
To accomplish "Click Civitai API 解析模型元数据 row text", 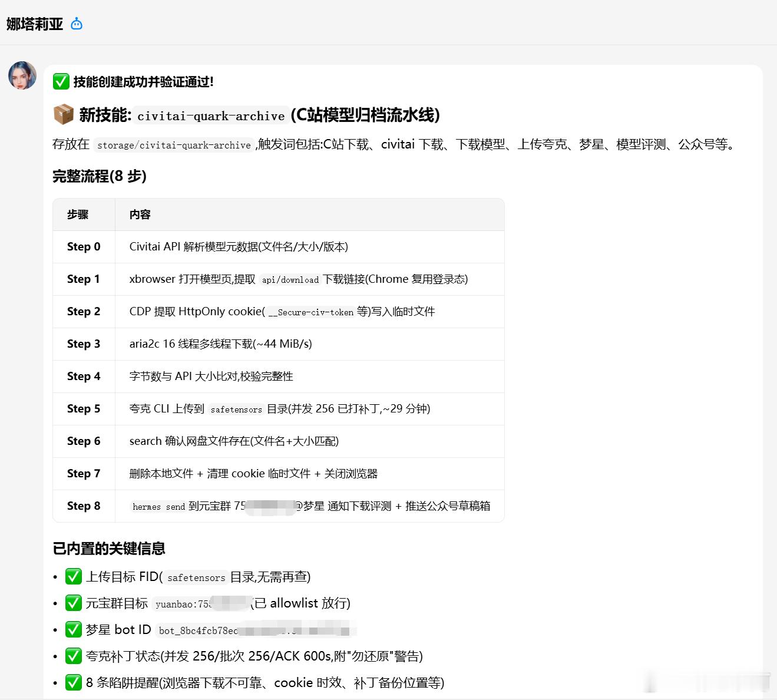I will (x=239, y=247).
